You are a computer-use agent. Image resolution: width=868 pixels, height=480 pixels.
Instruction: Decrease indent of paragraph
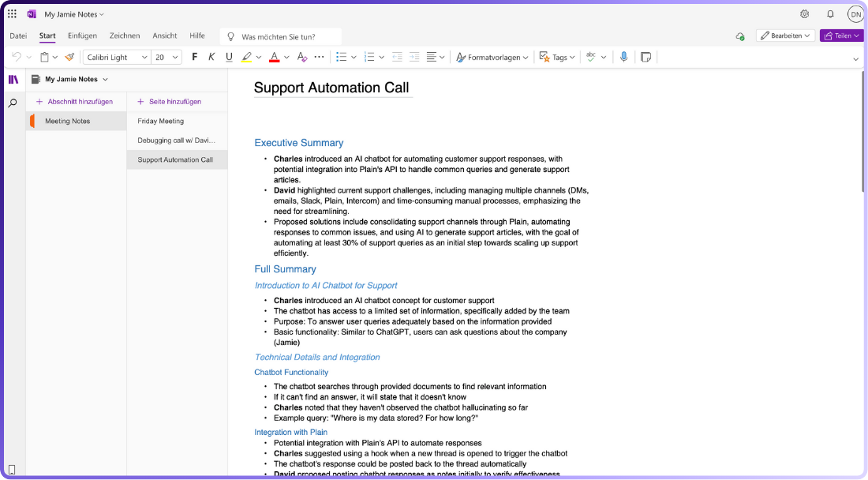[x=397, y=57]
